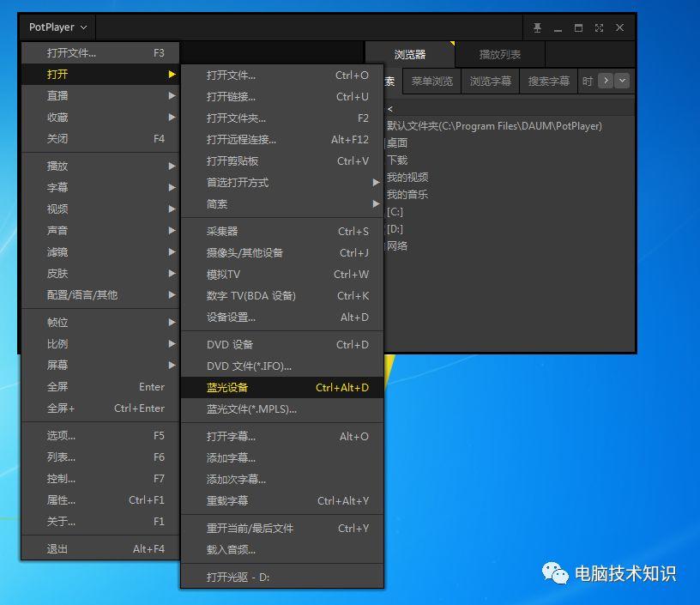Click 关闭 F4 menu item
Screen dimensions: 700x605
(x=100, y=138)
